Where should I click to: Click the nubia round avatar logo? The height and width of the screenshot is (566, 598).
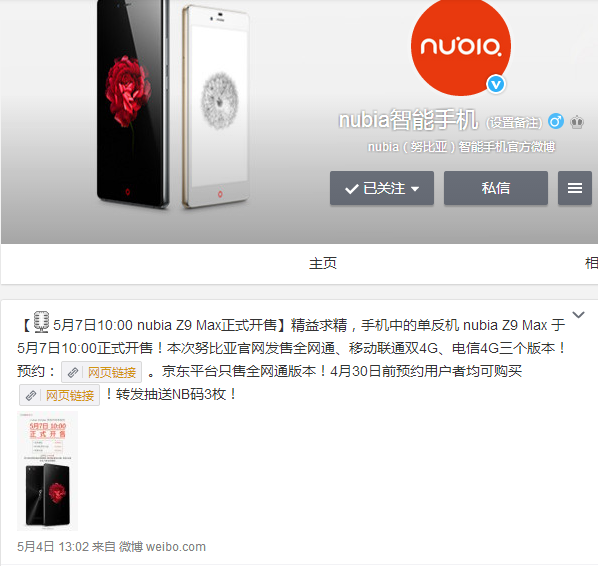(x=461, y=46)
